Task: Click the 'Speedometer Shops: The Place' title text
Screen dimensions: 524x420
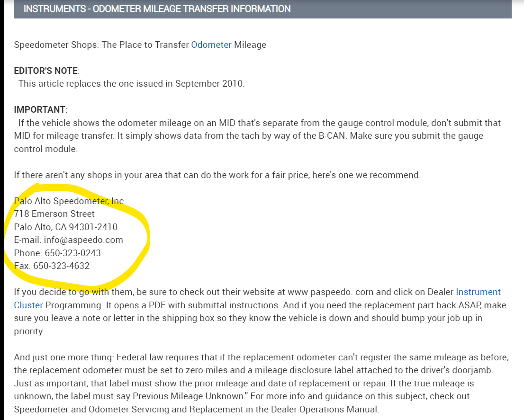Action: (x=71, y=45)
